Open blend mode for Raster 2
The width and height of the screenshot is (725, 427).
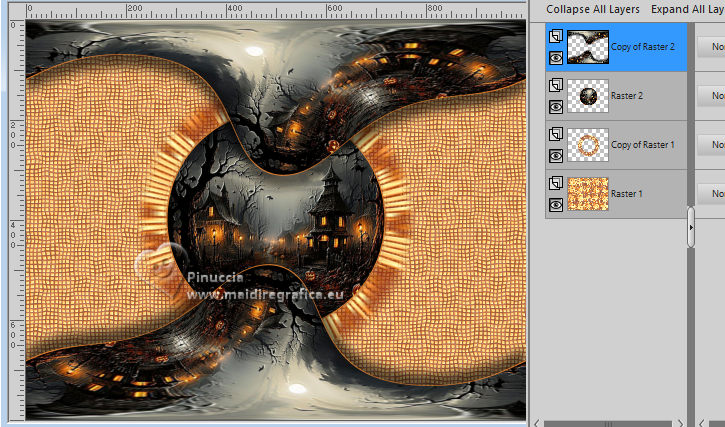[x=711, y=96]
